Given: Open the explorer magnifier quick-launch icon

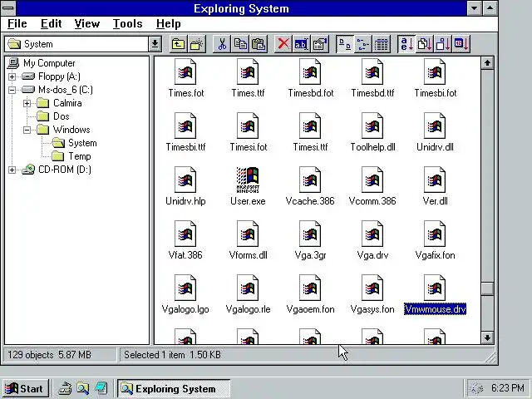Looking at the screenshot, I should (83, 388).
